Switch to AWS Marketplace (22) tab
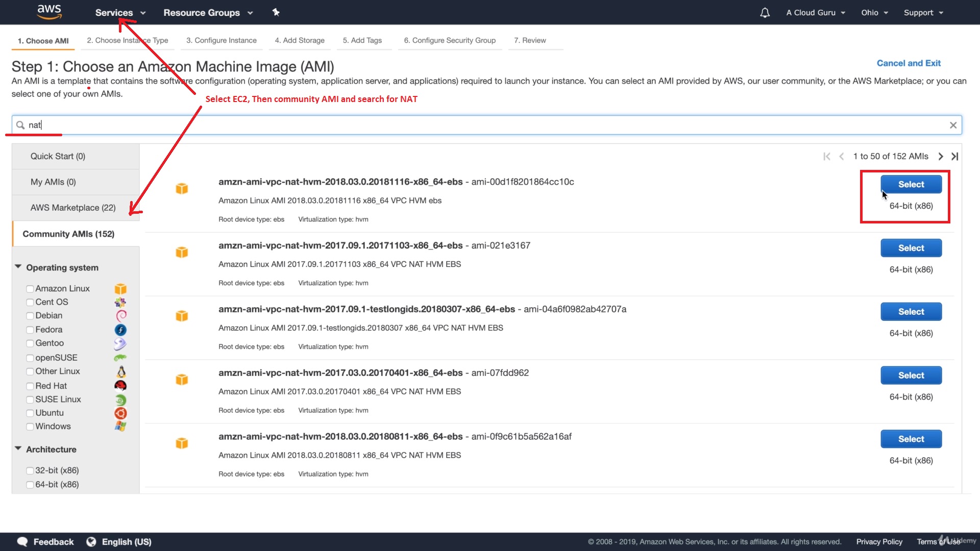 [73, 208]
